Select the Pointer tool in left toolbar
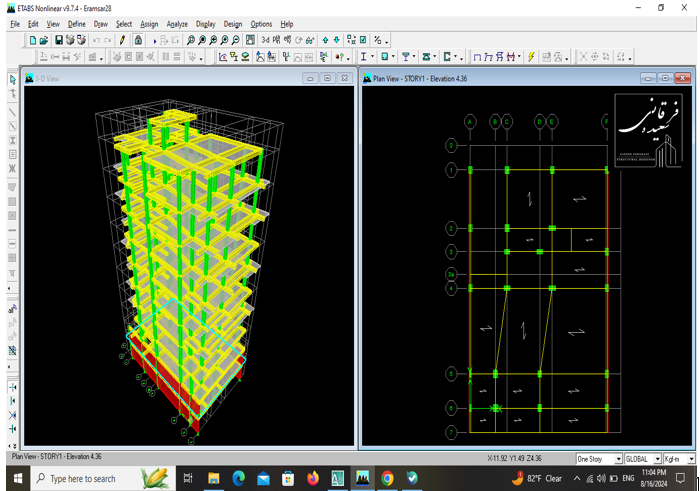The width and height of the screenshot is (700, 491). tap(13, 79)
